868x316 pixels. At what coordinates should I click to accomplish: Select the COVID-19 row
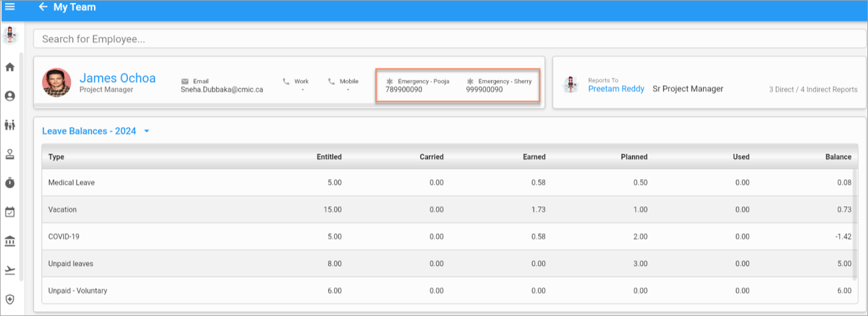pos(450,236)
